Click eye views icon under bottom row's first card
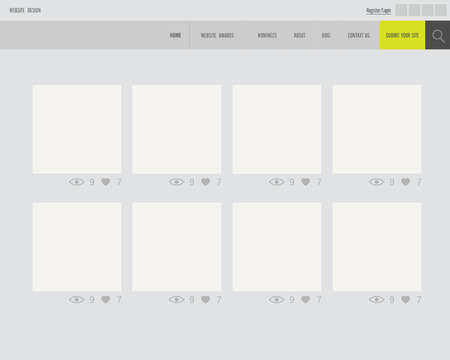The width and height of the screenshot is (450, 360). click(77, 300)
